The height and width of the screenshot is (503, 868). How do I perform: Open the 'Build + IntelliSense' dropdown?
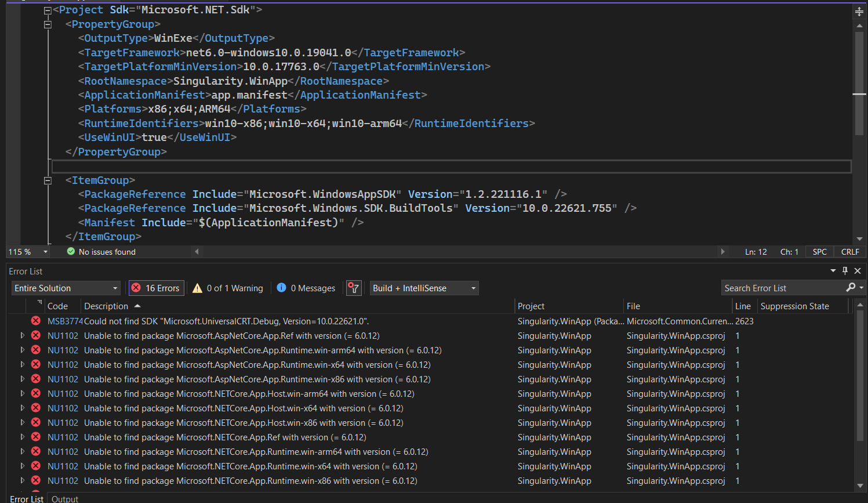pyautogui.click(x=424, y=288)
